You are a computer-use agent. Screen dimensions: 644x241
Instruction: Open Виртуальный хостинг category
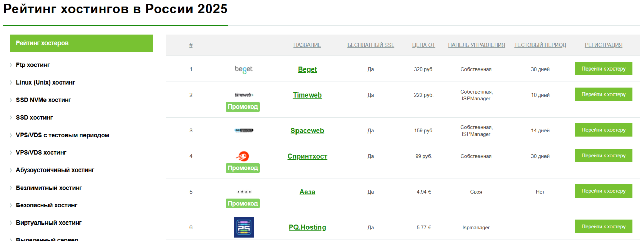[x=49, y=223]
